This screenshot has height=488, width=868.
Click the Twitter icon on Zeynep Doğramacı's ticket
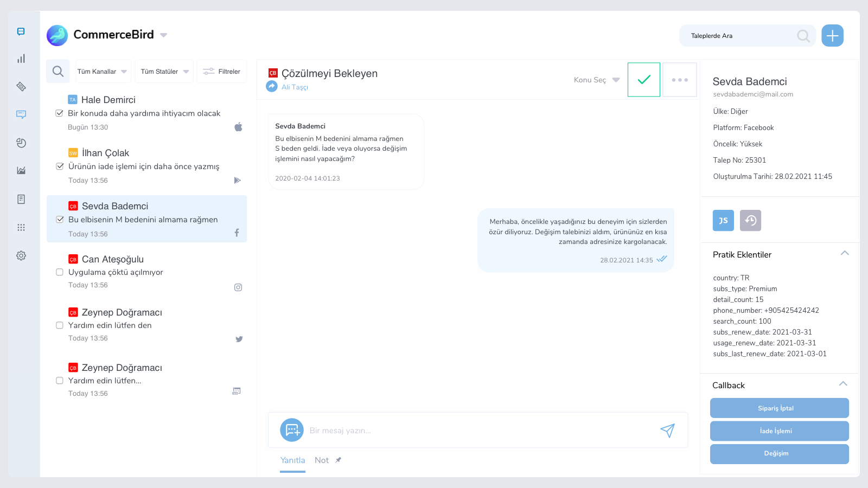pyautogui.click(x=239, y=339)
